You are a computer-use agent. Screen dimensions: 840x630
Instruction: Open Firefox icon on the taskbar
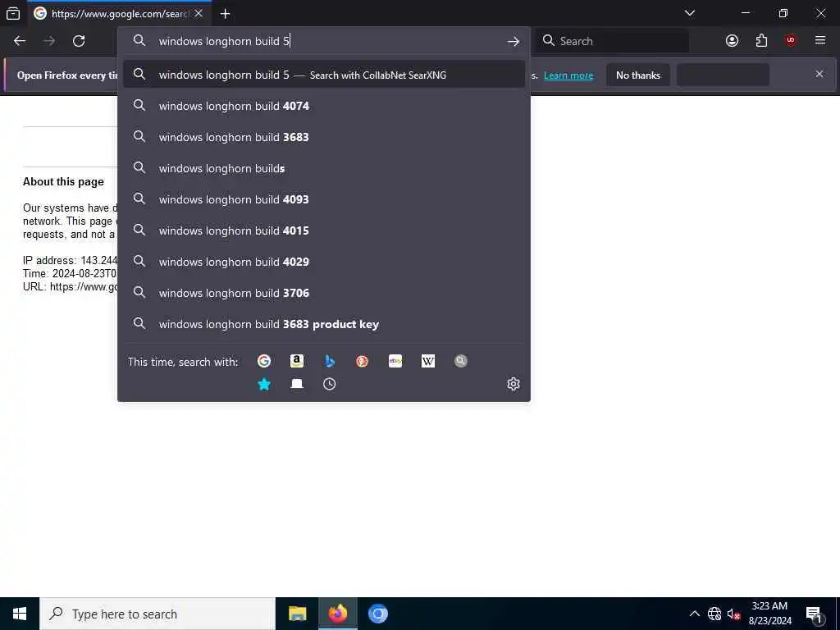pyautogui.click(x=337, y=614)
